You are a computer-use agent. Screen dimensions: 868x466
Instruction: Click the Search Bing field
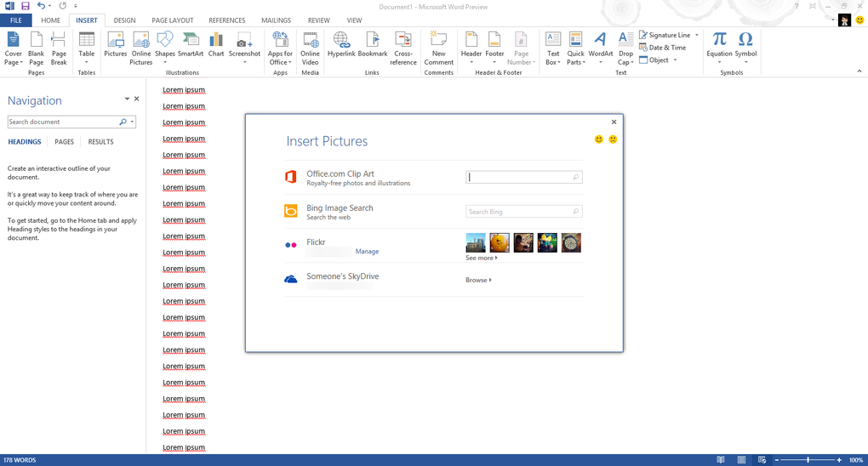pyautogui.click(x=523, y=212)
